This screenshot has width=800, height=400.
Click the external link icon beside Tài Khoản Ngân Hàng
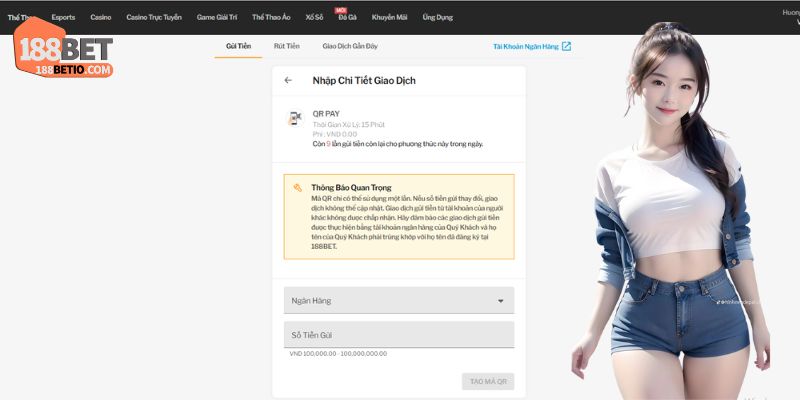click(x=566, y=46)
